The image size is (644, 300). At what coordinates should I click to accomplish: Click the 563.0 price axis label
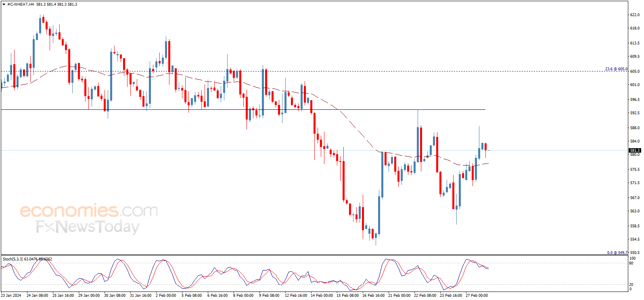point(635,211)
